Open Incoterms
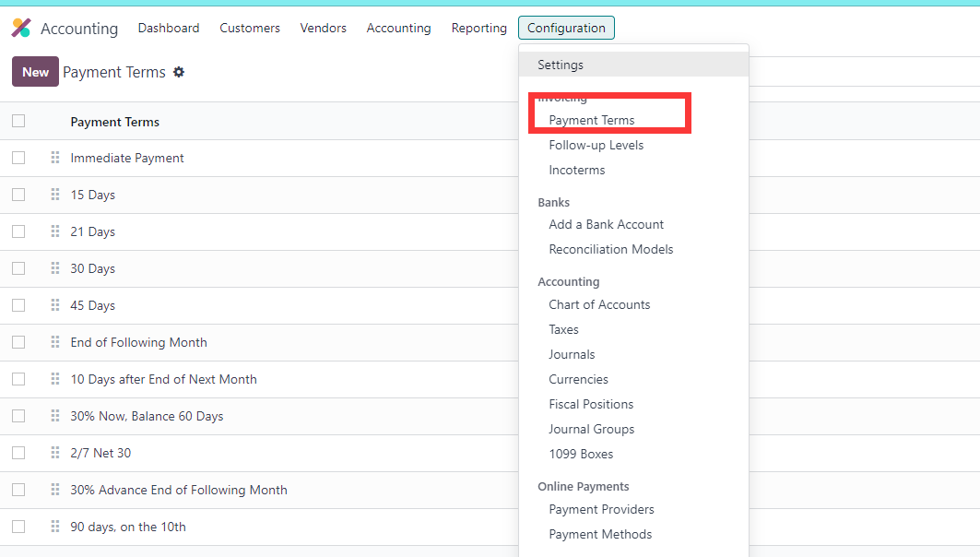980x557 pixels. 577,170
